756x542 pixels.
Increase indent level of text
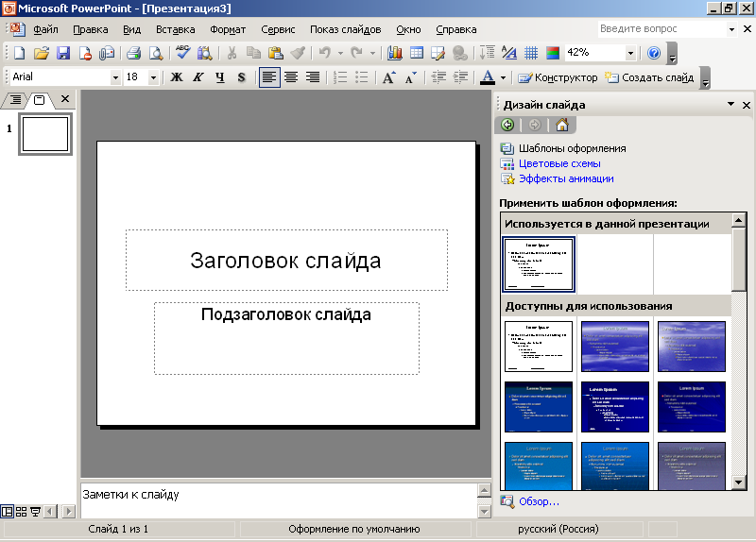[460, 77]
